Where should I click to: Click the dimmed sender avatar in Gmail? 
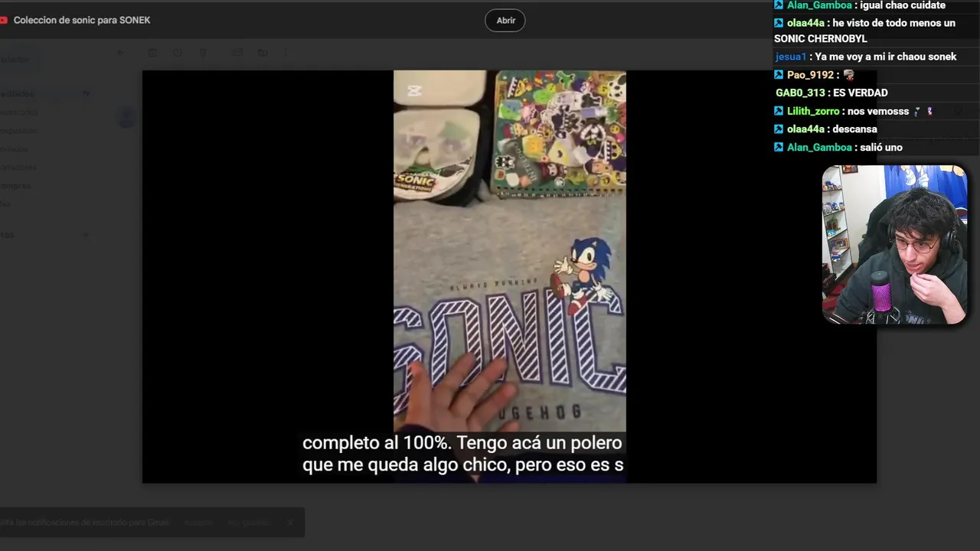126,117
